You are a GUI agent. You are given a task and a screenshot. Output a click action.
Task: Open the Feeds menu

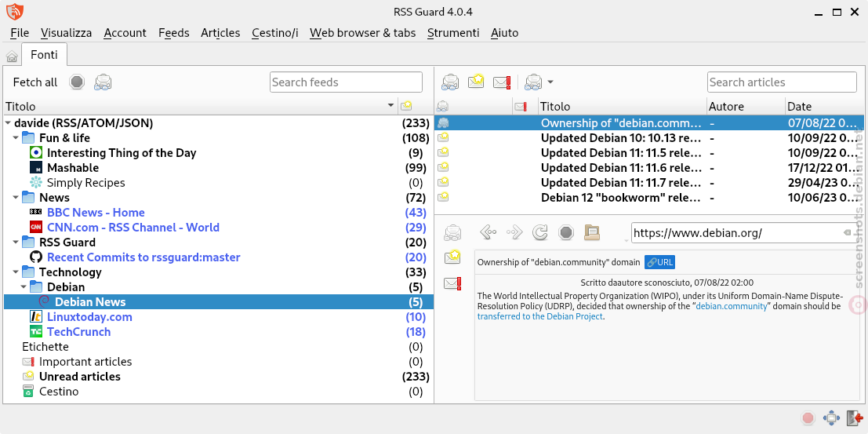(x=174, y=33)
